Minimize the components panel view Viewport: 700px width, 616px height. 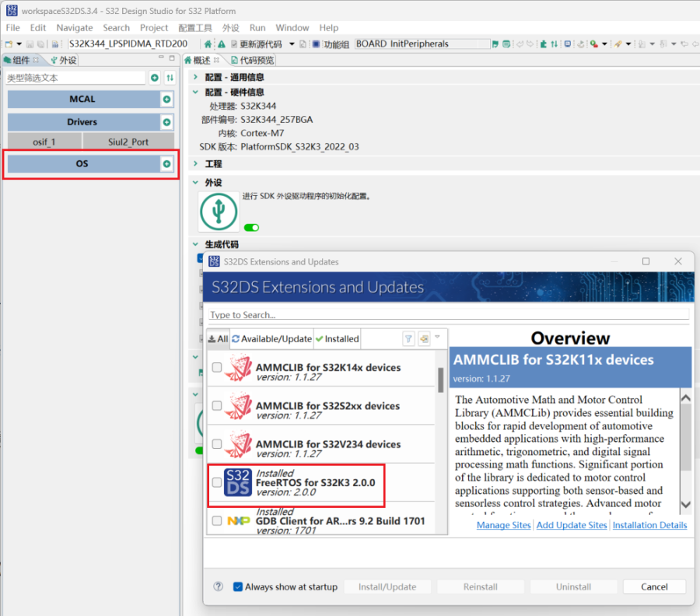click(161, 58)
